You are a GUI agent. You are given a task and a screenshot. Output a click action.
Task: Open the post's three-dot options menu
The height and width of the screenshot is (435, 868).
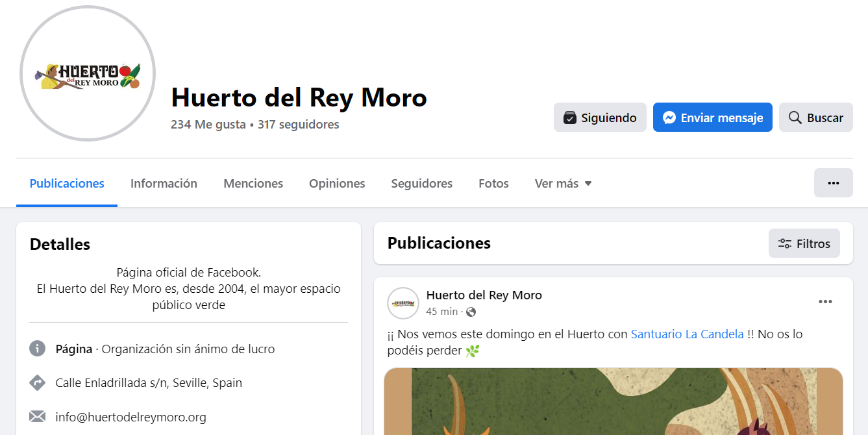click(825, 302)
